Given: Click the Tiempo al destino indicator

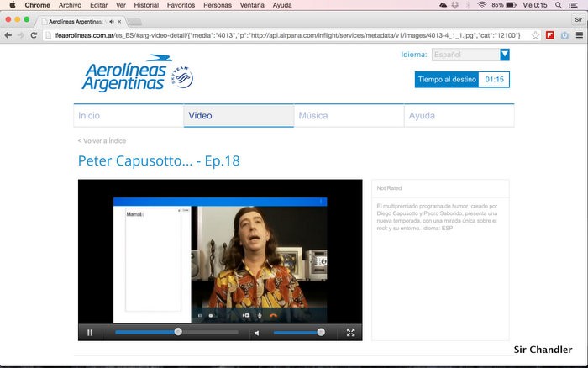Looking at the screenshot, I should tap(462, 80).
